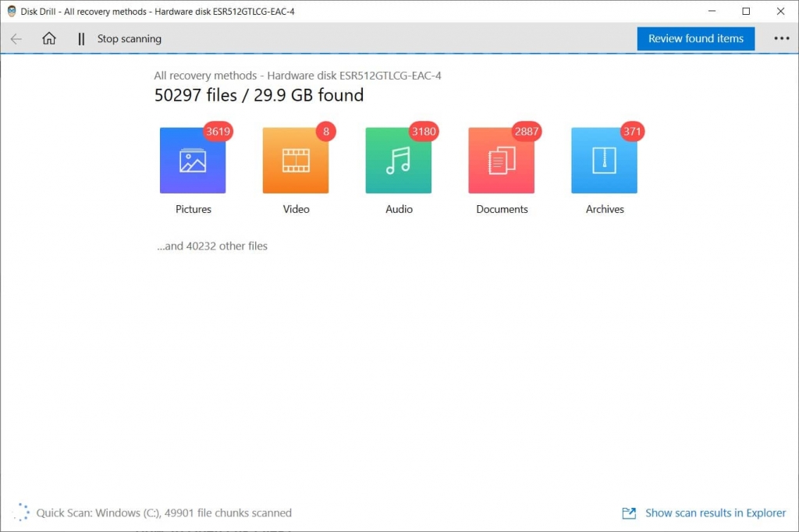Open the Archives category icon

[x=605, y=160]
